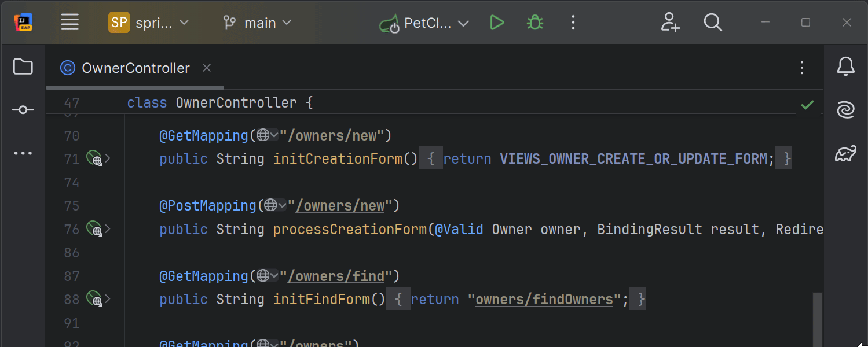Select the OwnerController editor tab
Image resolution: width=868 pixels, height=347 pixels.
click(134, 68)
